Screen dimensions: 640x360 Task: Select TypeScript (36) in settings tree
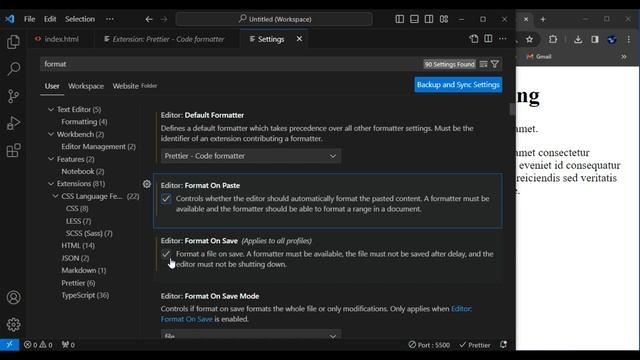point(85,295)
